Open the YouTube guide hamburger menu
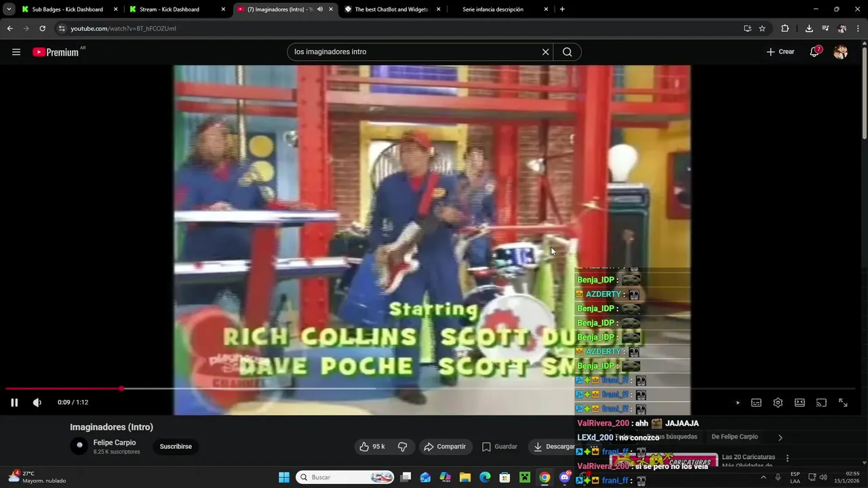The width and height of the screenshot is (868, 488). 16,52
